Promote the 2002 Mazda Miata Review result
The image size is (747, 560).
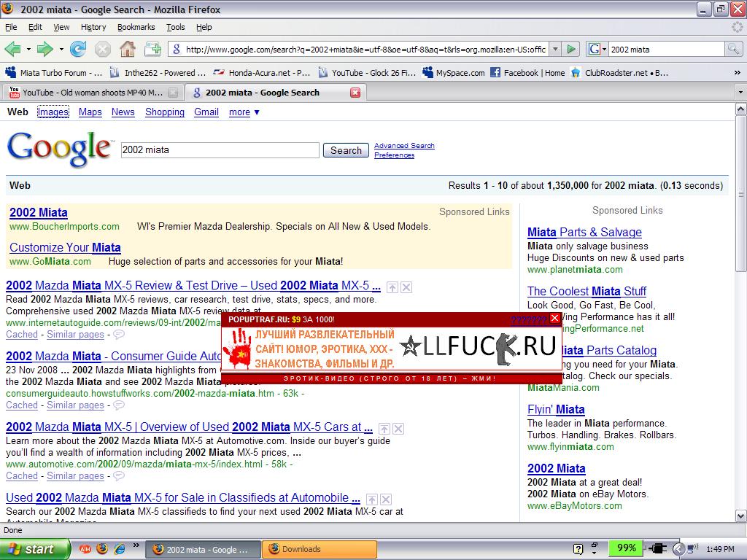pyautogui.click(x=392, y=287)
